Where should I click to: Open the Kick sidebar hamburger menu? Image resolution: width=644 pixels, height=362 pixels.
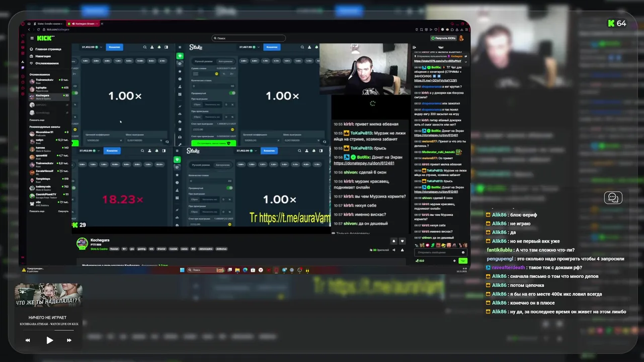tap(32, 38)
